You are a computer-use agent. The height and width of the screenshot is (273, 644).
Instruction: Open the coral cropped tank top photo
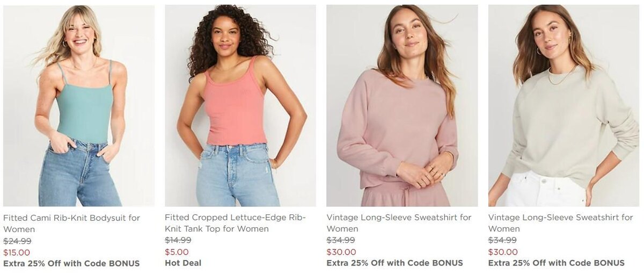coord(240,106)
